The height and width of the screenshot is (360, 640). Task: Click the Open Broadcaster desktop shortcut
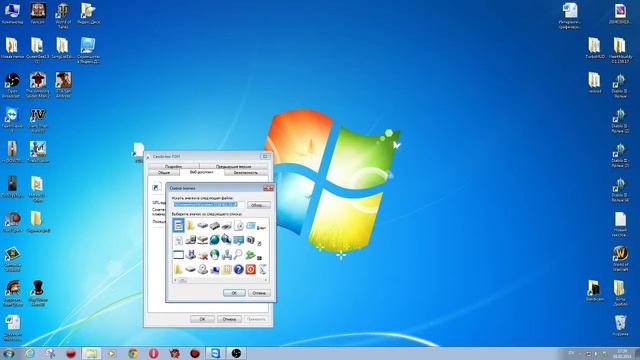click(x=12, y=85)
